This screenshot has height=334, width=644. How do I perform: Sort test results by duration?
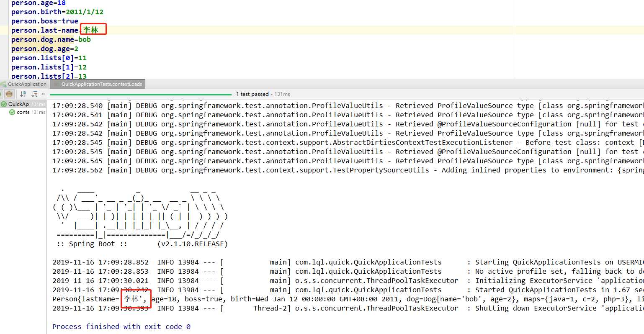[34, 94]
